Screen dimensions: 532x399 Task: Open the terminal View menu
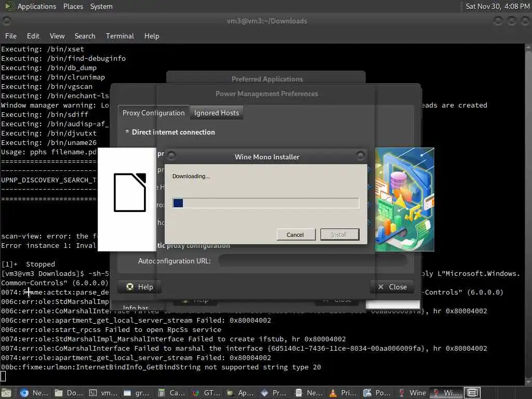coord(57,36)
